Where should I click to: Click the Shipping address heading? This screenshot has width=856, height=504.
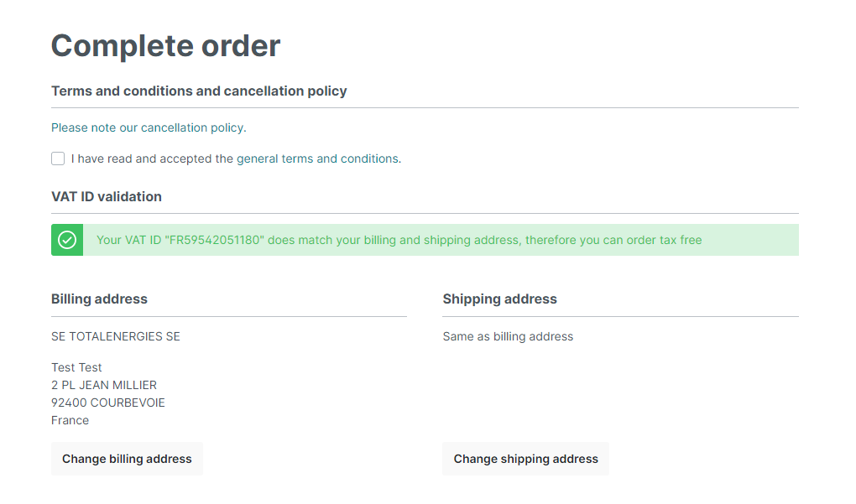[x=499, y=299]
